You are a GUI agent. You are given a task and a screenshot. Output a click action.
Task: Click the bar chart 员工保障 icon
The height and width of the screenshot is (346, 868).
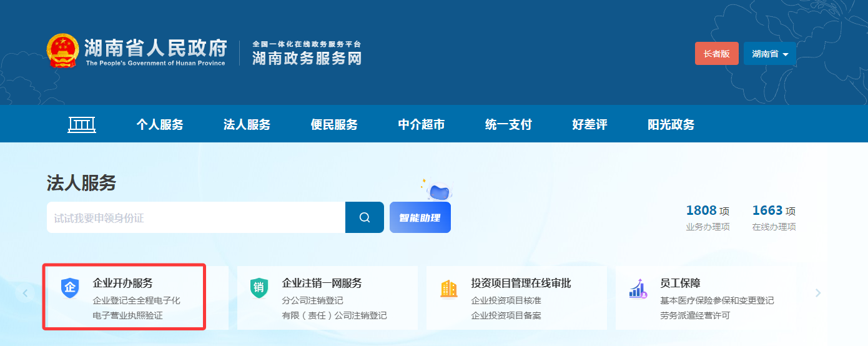[638, 289]
